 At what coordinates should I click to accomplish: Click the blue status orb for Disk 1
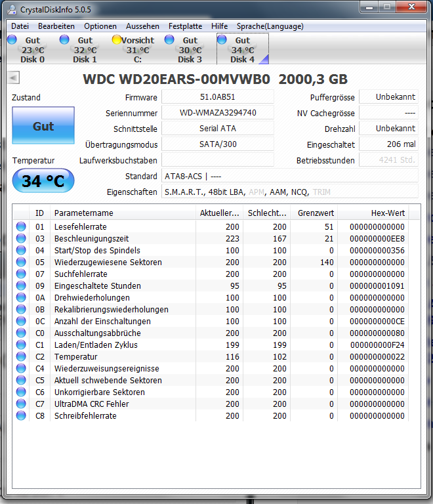click(x=64, y=39)
